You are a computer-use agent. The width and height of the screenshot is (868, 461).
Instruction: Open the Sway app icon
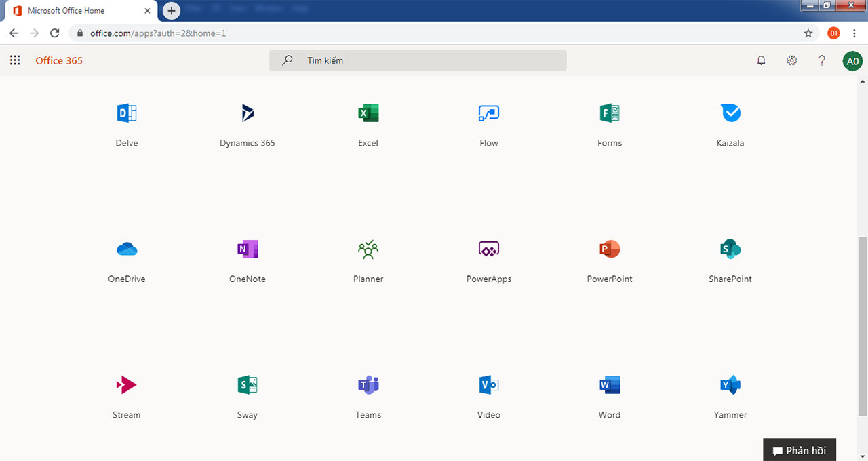(248, 385)
